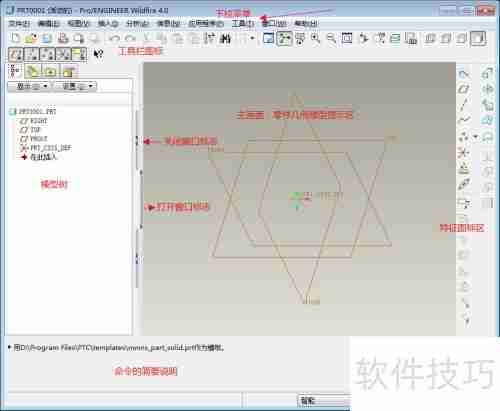Screen dimensions: 500x411
Task: Open saved view list dropdown in toolbar
Action: (x=379, y=39)
